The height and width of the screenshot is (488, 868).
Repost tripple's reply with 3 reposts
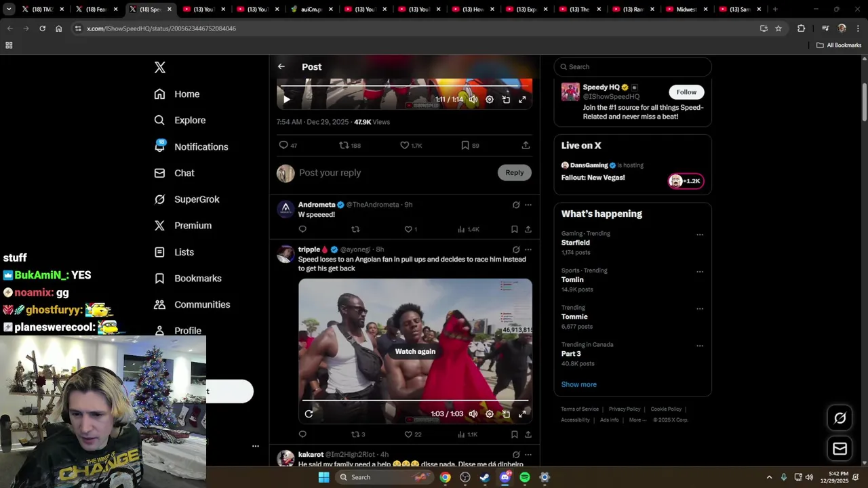(x=357, y=434)
